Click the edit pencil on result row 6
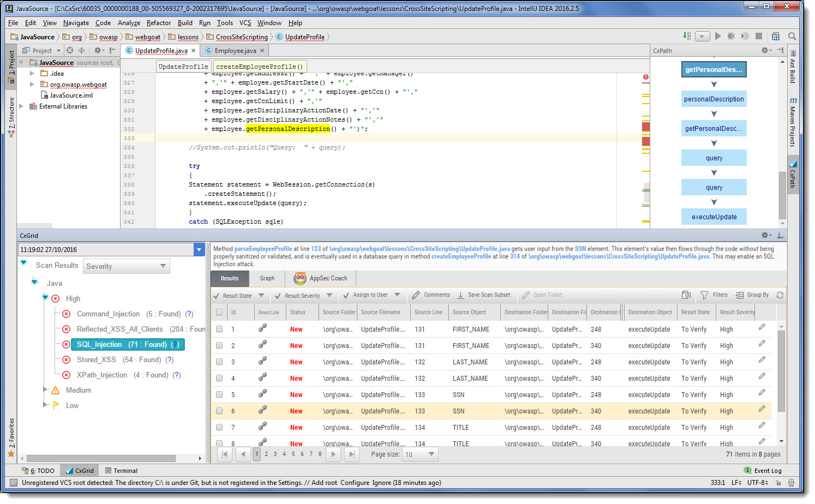Image resolution: width=815 pixels, height=504 pixels. 762,409
